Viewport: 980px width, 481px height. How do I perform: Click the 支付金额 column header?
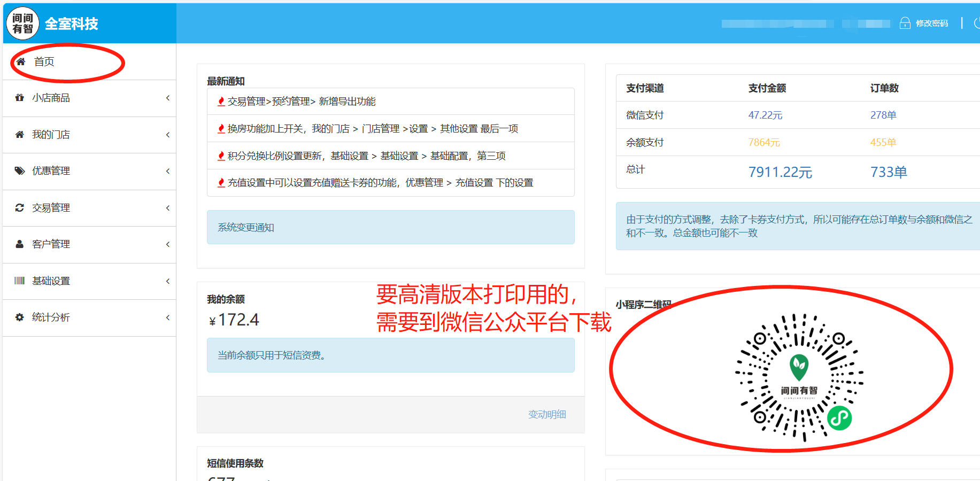[x=767, y=88]
